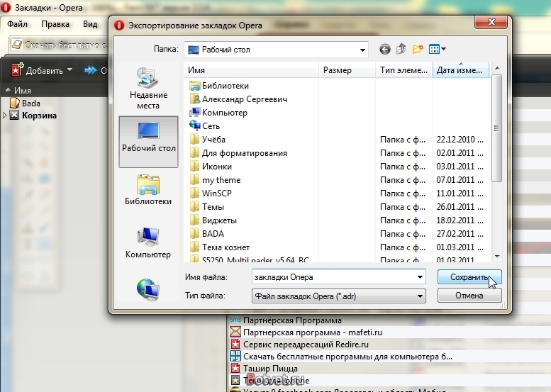Click the network globe icon in places bar
This screenshot has height=392, width=551.
[x=148, y=289]
